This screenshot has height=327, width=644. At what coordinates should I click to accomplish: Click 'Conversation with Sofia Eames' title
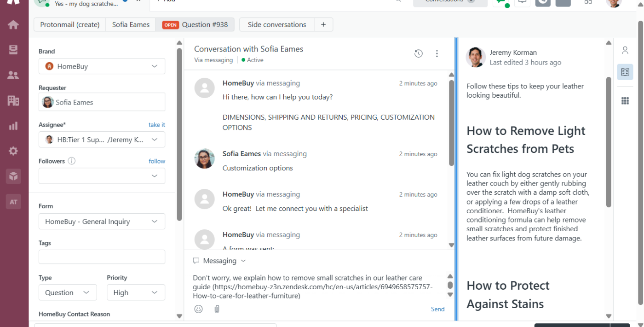pos(248,49)
